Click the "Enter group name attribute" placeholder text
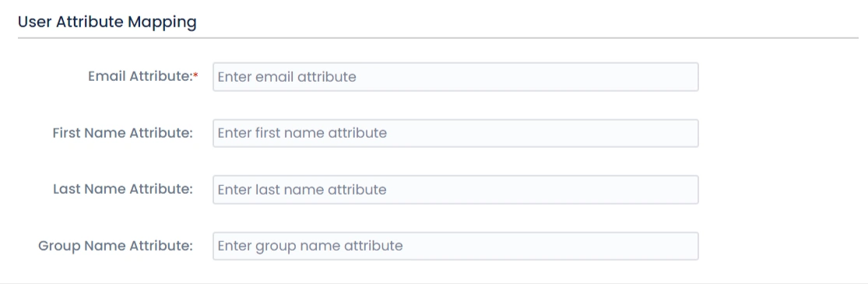The height and width of the screenshot is (284, 868). [310, 246]
